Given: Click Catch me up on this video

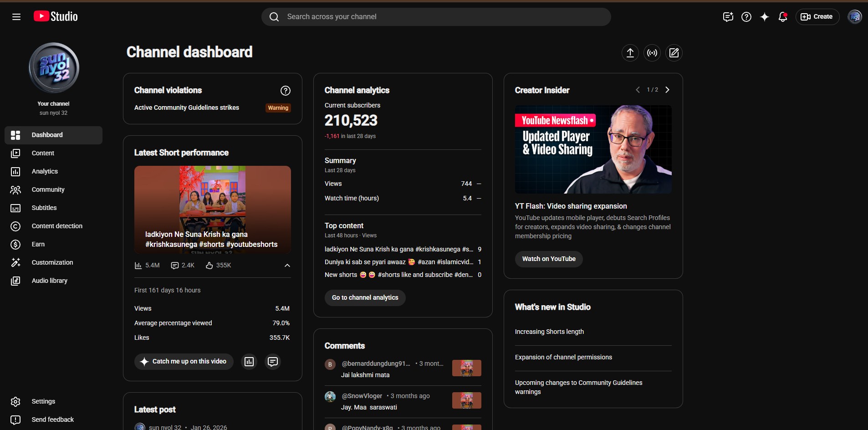Looking at the screenshot, I should point(184,362).
